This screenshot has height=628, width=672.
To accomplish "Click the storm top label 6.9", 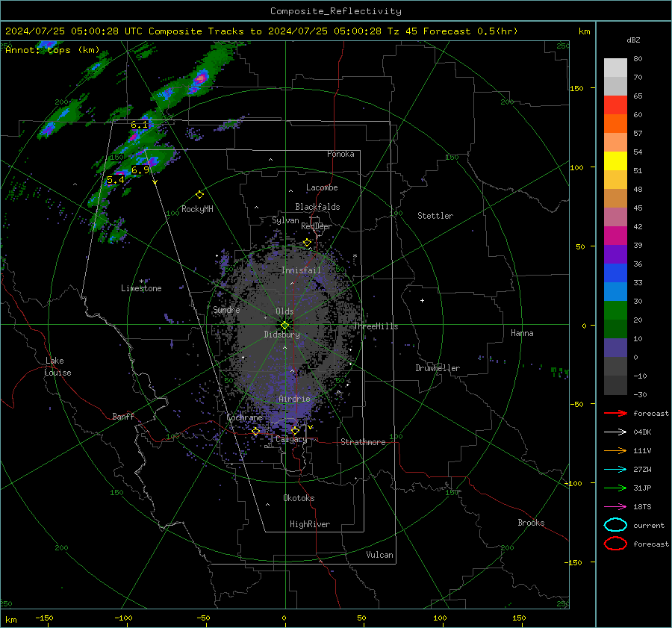I will pos(140,170).
